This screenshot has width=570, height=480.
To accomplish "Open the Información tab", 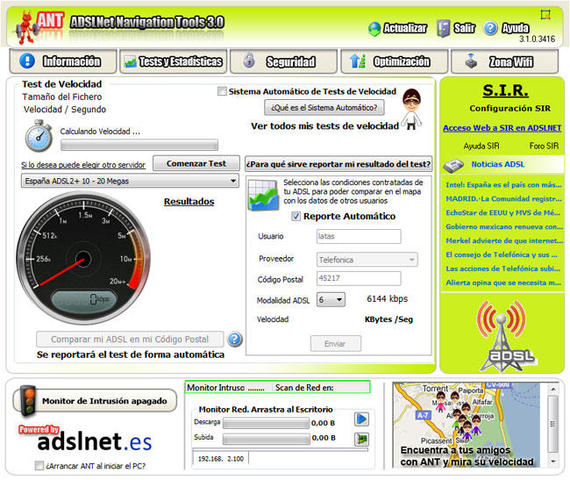I will tap(63, 61).
